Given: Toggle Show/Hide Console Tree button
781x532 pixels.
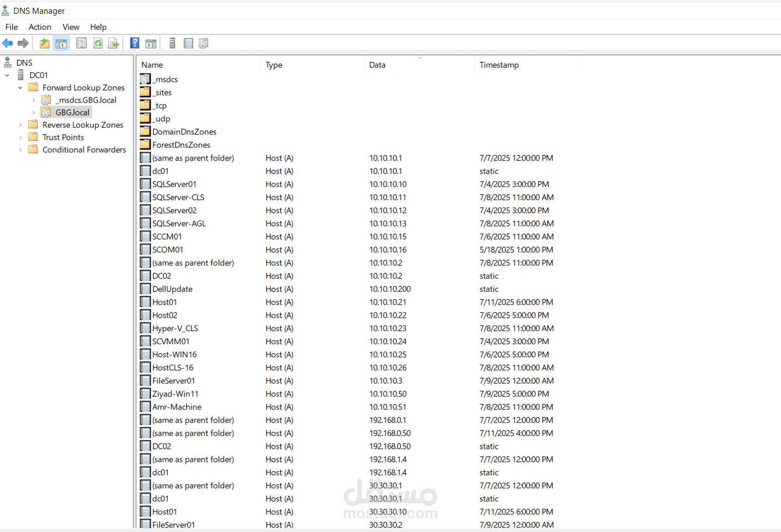Looking at the screenshot, I should click(x=61, y=43).
